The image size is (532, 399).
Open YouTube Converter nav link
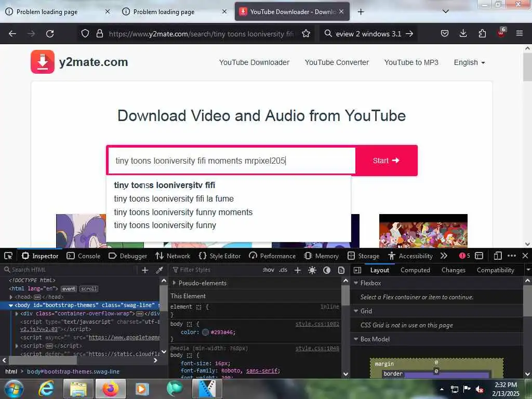coord(337,62)
